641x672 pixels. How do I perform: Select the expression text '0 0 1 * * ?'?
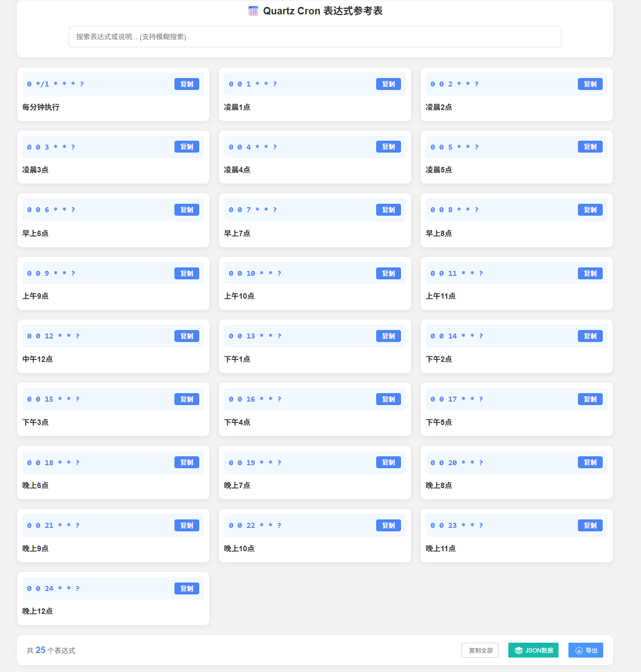tap(253, 84)
